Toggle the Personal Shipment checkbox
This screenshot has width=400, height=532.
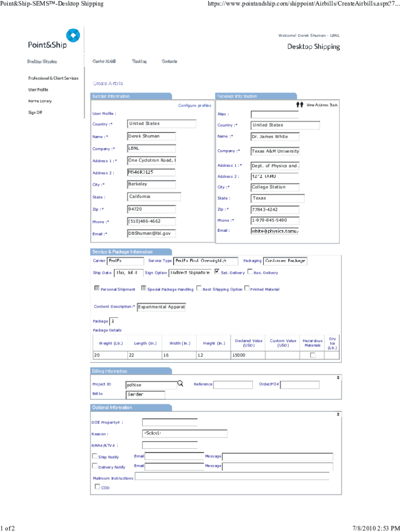pos(97,288)
